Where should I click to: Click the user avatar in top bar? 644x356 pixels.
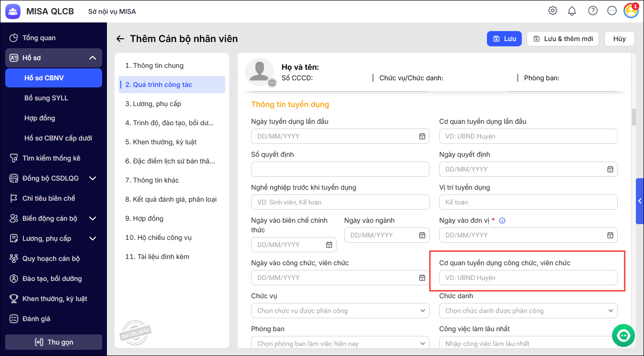[631, 11]
